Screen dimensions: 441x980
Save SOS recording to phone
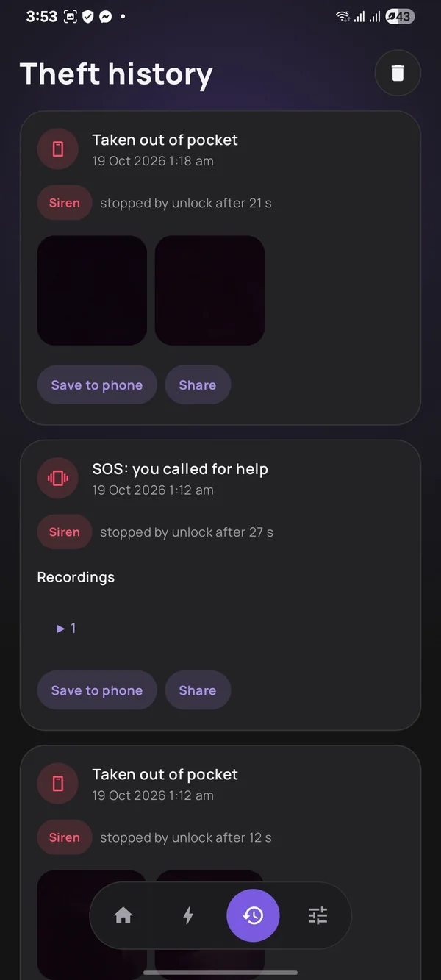pos(97,690)
